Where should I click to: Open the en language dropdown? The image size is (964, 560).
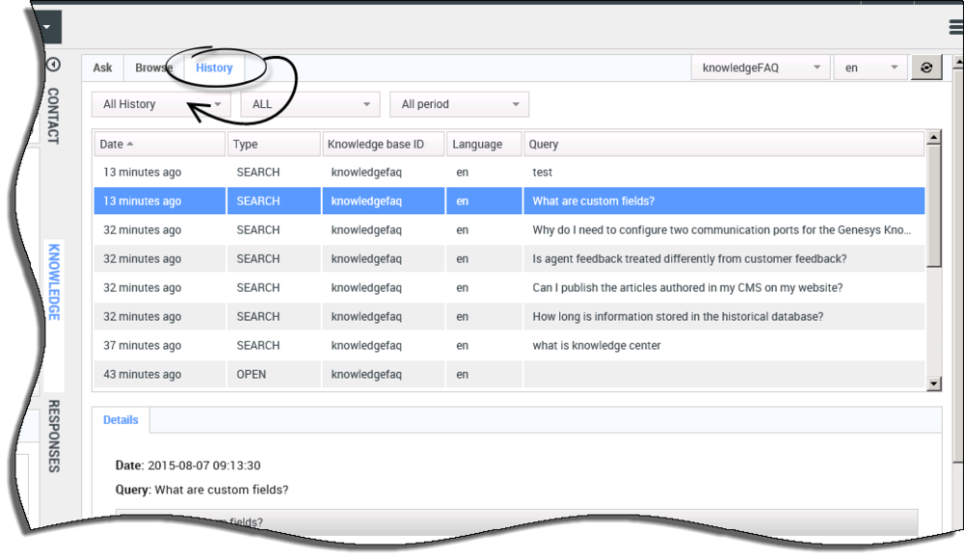point(870,67)
